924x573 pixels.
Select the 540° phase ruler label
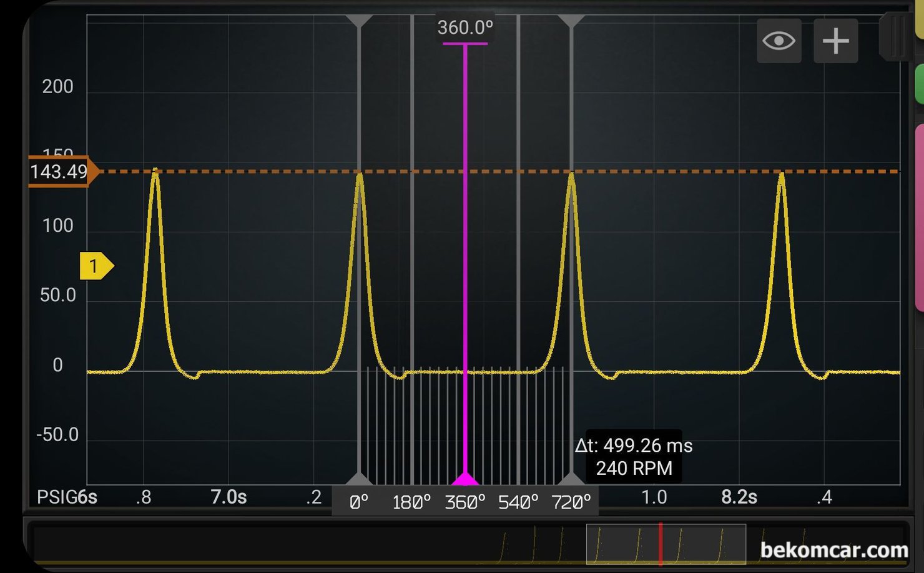(x=518, y=502)
